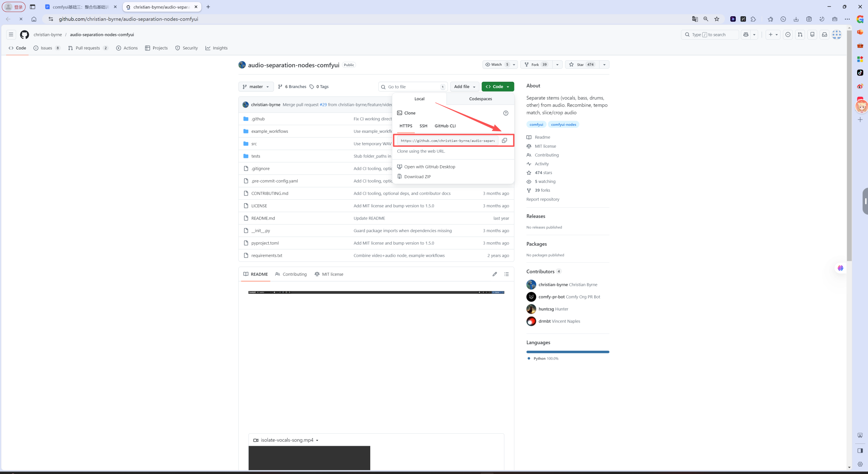
Task: Open the Issues icon in GitHub header
Action: (788, 35)
